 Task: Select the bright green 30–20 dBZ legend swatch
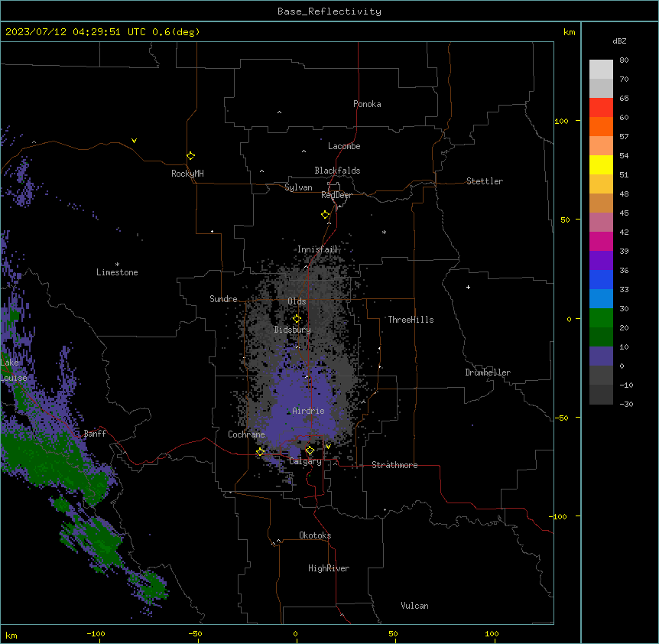tap(601, 318)
